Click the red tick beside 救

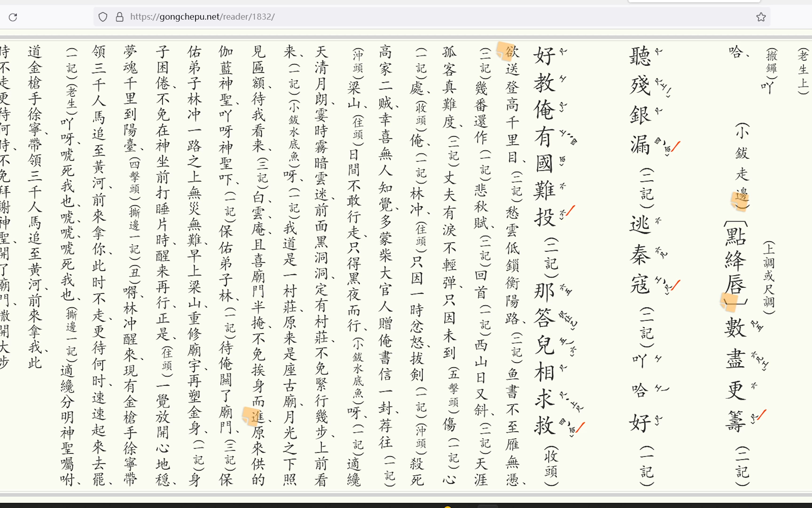[580, 427]
